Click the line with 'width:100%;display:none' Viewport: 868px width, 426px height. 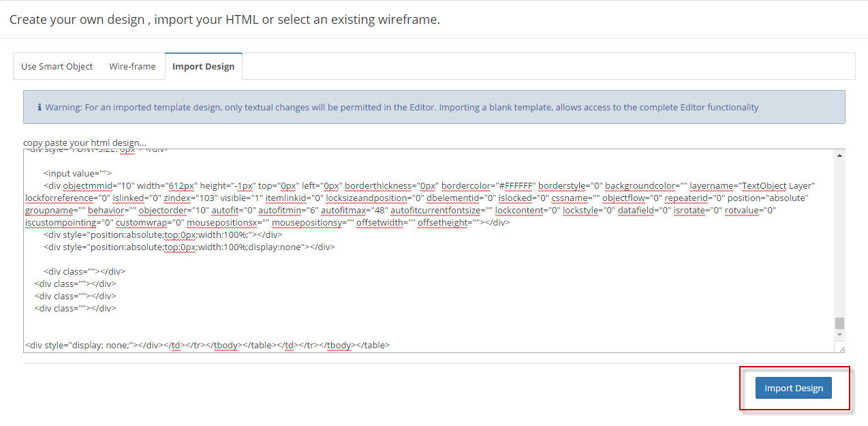(189, 247)
